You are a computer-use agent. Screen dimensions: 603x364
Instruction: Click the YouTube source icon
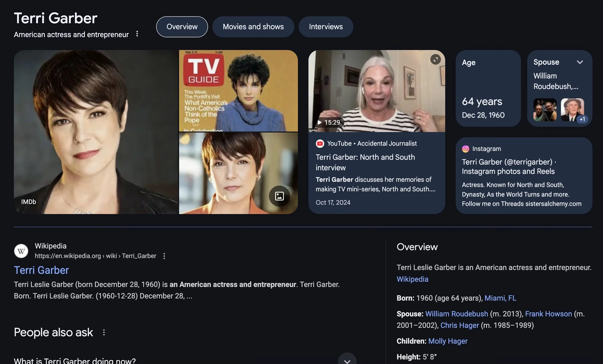(320, 144)
